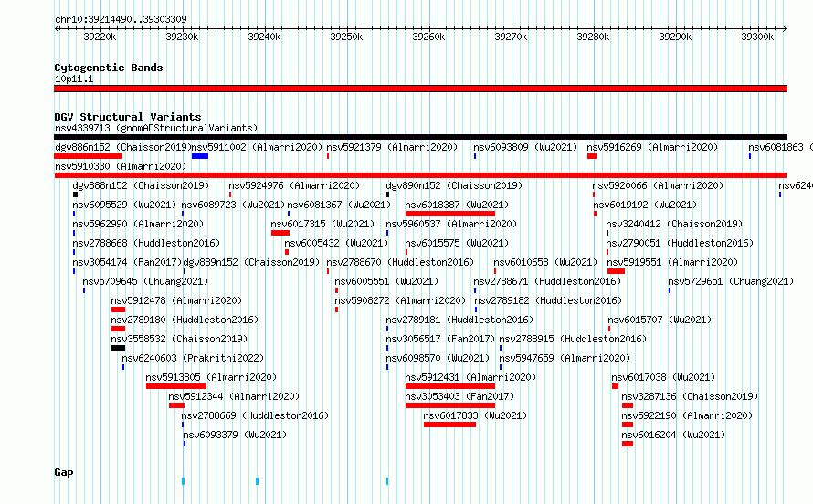Open variant nsv3054174 (Fan2017)
Screen dimensions: 813x504
(x=128, y=262)
